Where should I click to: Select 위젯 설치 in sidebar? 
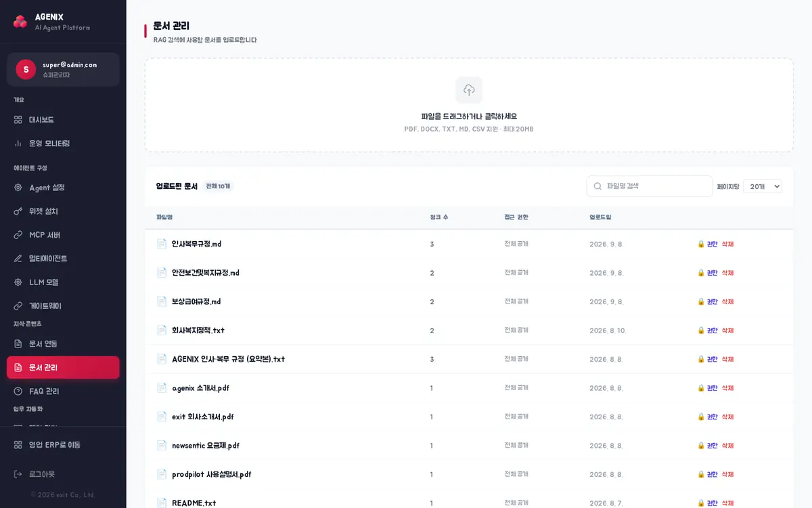pyautogui.click(x=63, y=211)
